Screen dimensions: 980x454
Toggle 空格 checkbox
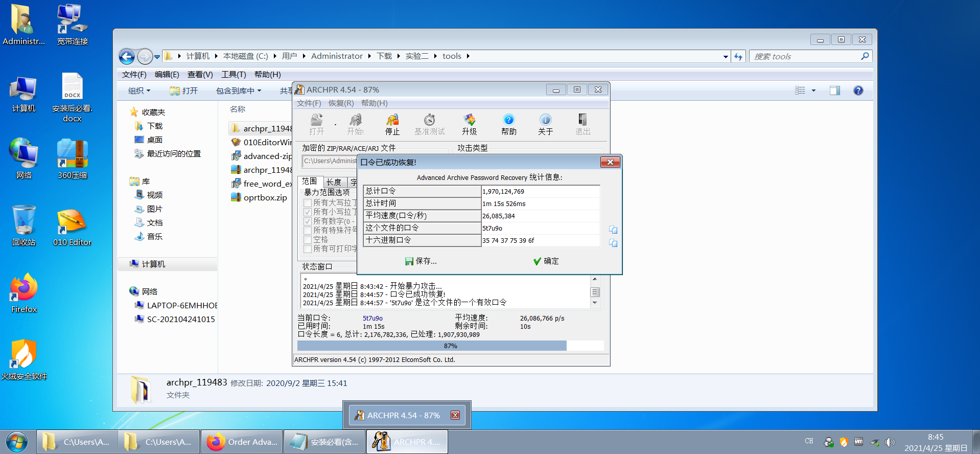pyautogui.click(x=308, y=240)
